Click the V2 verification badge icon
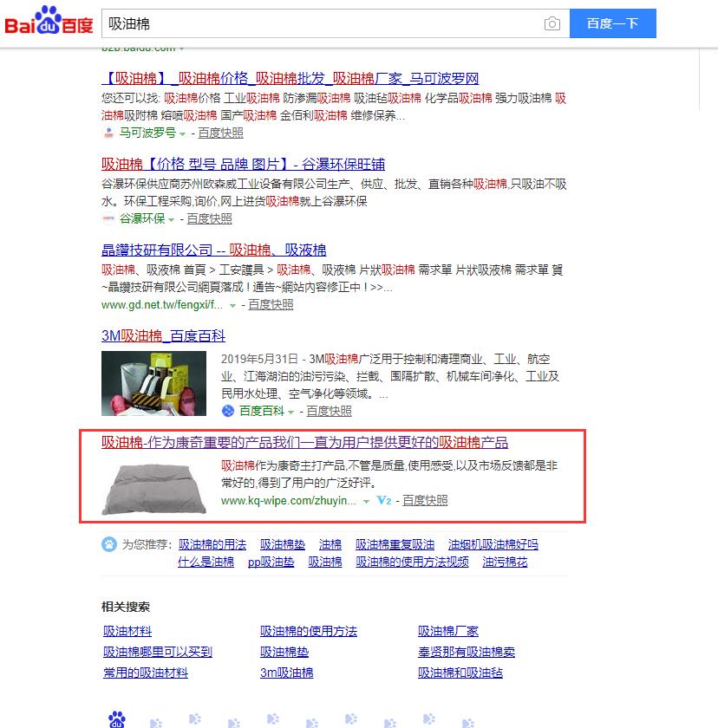This screenshot has height=728, width=718. click(383, 501)
